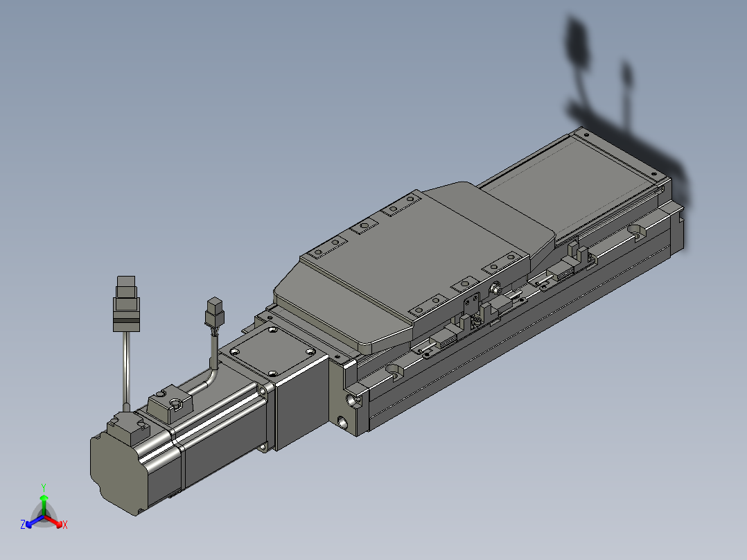This screenshot has height=560, width=747.
Task: Select the small cable connector with colored wires
Action: coord(215,312)
